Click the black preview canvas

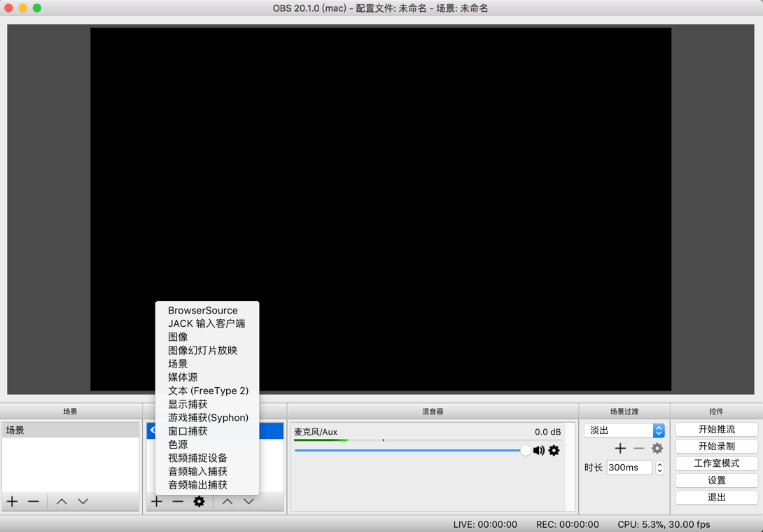point(381,209)
